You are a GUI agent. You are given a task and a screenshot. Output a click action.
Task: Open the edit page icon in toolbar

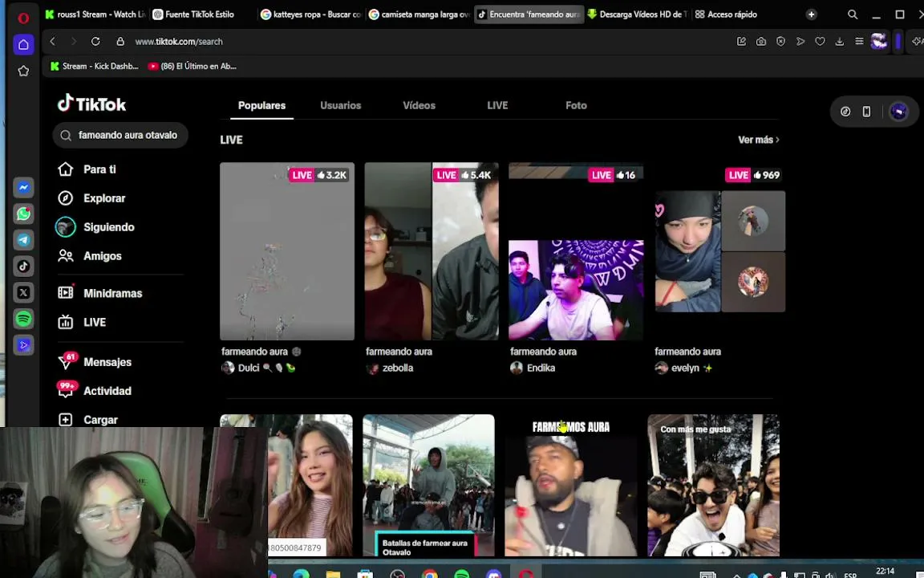(x=741, y=41)
